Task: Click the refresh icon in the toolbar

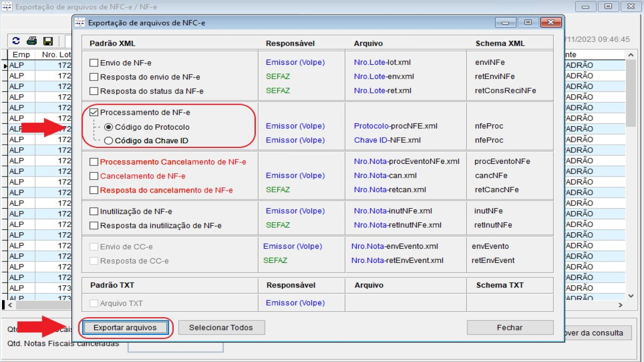Action: pos(16,41)
